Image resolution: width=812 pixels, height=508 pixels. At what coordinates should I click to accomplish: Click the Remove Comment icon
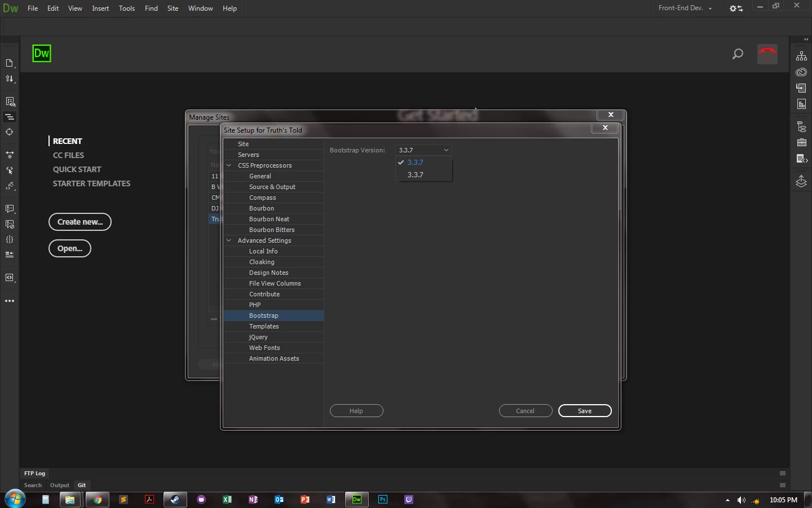[x=10, y=224]
